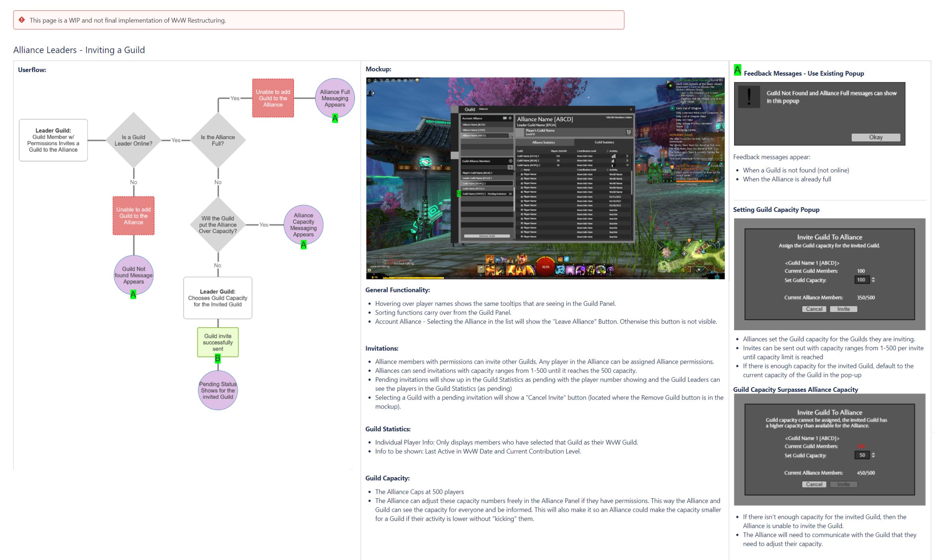This screenshot has height=560, width=942.
Task: Click the green B marker beside the pending invitation row
Action: point(459,194)
